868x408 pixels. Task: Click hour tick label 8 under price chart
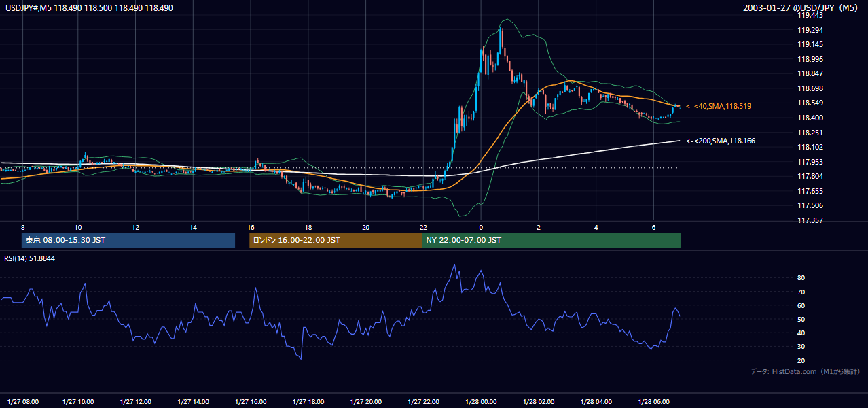[22, 227]
